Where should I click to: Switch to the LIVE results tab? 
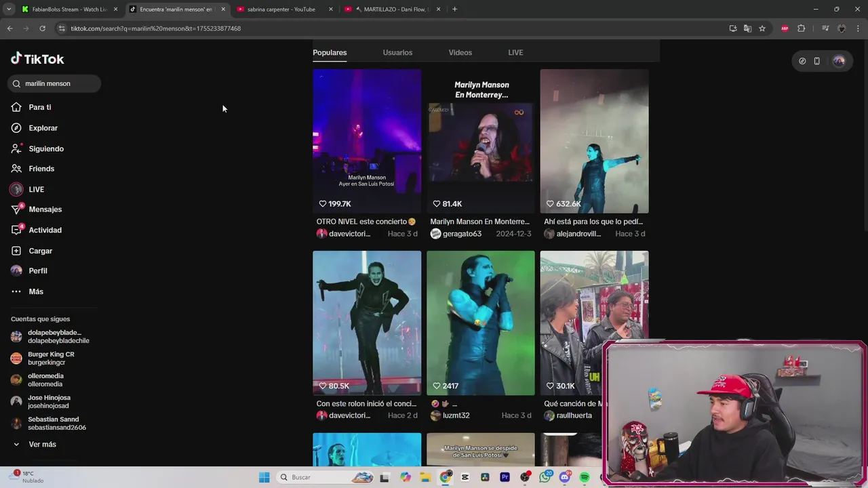coord(515,53)
